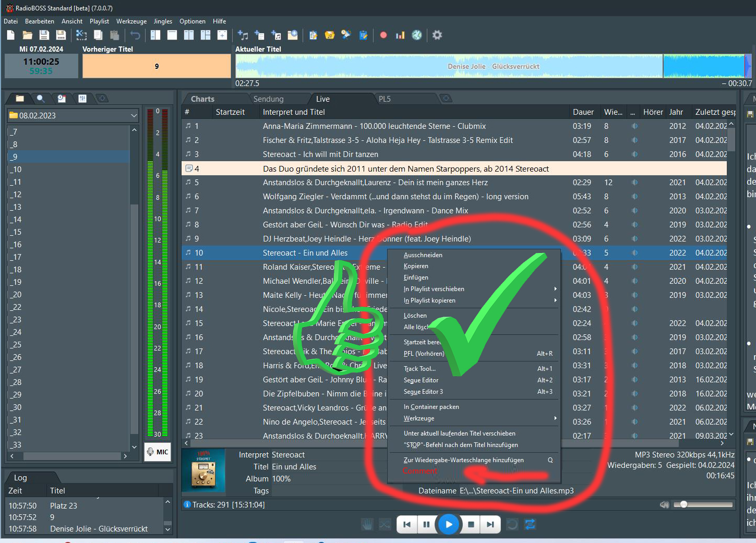
Task: Open the mixer sliders tab icon
Action: (82, 98)
